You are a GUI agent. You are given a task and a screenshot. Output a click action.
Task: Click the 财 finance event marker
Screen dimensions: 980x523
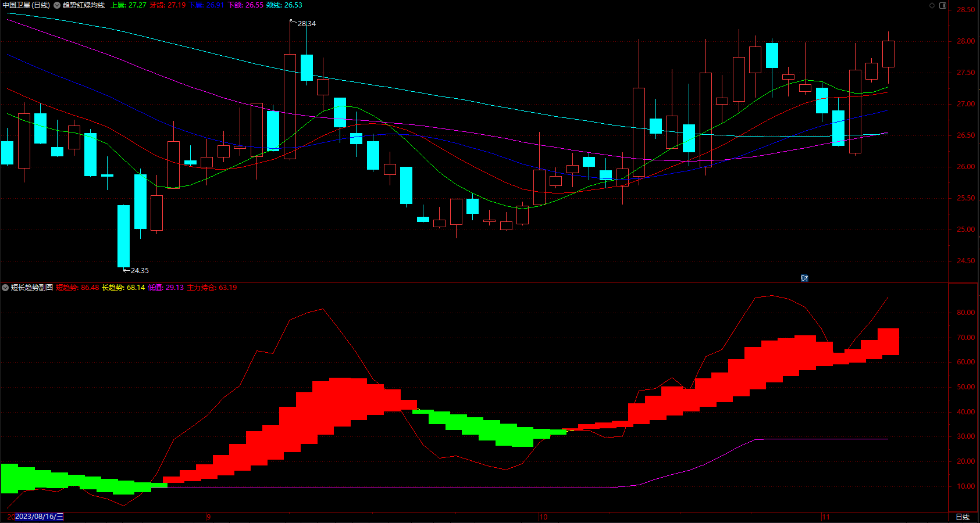(x=804, y=278)
